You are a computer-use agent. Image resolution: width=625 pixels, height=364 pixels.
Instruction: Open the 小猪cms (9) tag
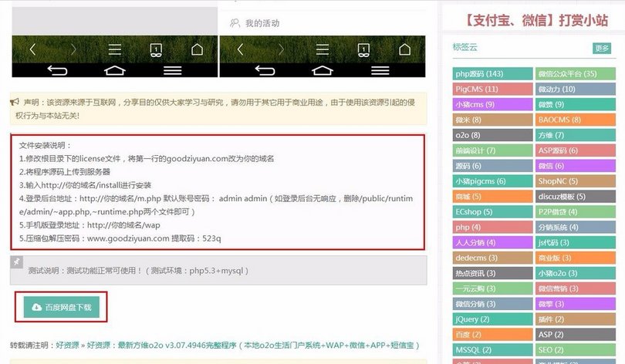pos(492,104)
